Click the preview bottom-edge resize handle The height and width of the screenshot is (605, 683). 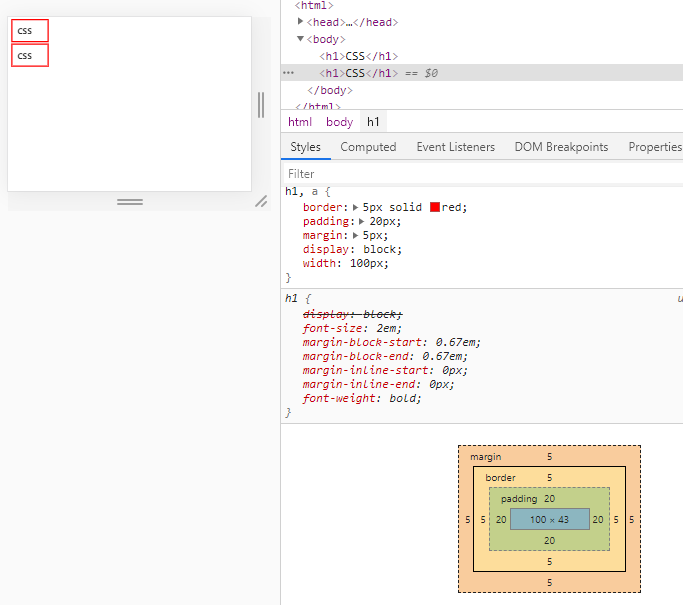(130, 202)
